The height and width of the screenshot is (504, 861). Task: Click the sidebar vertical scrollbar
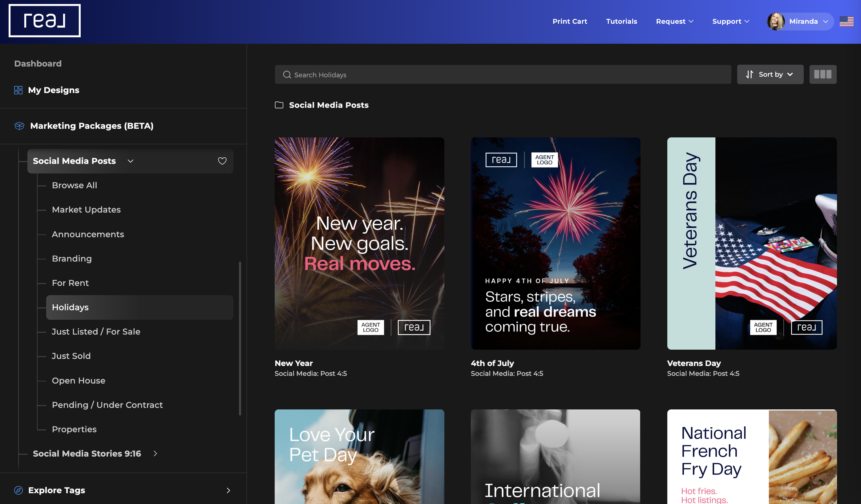240,338
